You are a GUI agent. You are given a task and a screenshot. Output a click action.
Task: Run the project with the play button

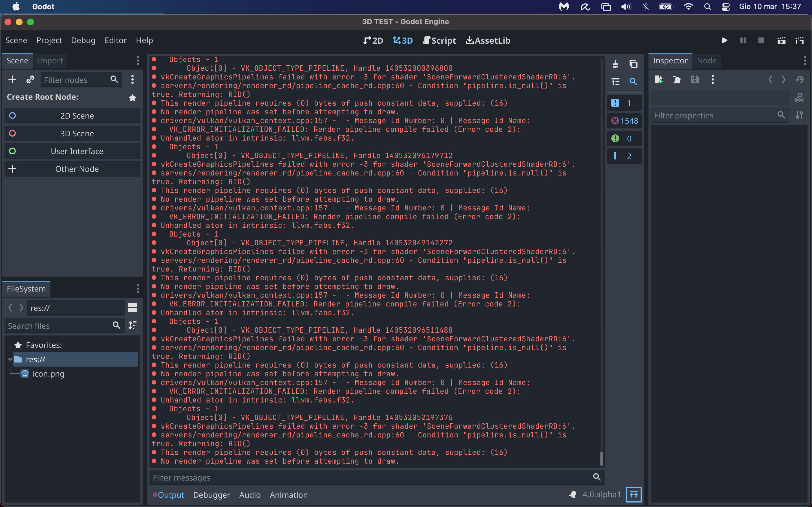tap(724, 40)
